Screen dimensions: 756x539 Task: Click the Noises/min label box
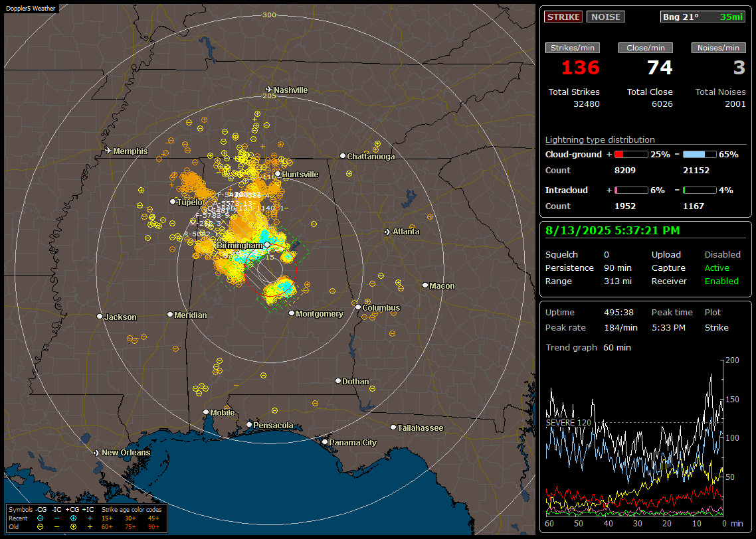[x=718, y=48]
